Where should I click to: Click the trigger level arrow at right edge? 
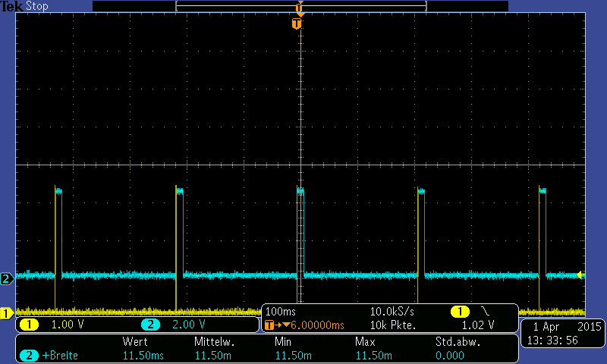point(580,275)
